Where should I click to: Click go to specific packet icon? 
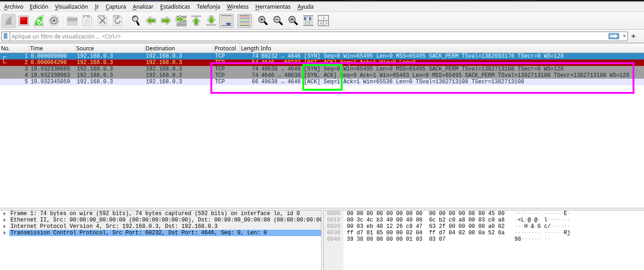coord(181,21)
